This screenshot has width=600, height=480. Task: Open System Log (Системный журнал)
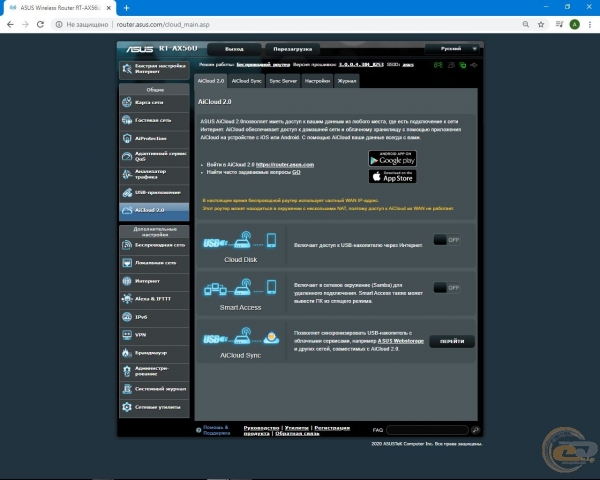154,389
